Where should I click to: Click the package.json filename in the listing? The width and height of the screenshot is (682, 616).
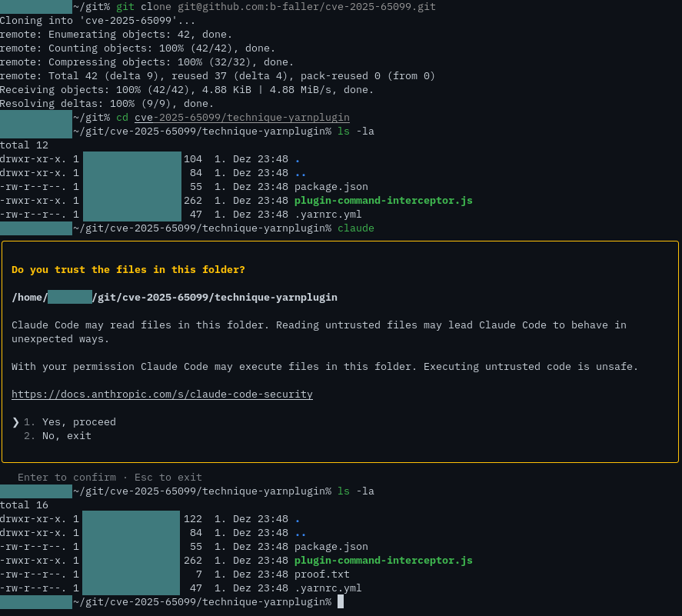tap(331, 186)
